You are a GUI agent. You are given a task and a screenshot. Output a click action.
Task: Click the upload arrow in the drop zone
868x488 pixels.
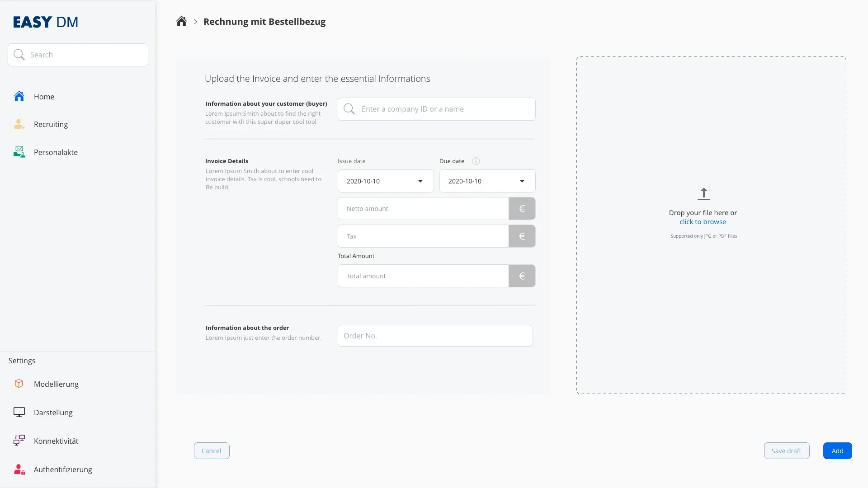(x=703, y=193)
